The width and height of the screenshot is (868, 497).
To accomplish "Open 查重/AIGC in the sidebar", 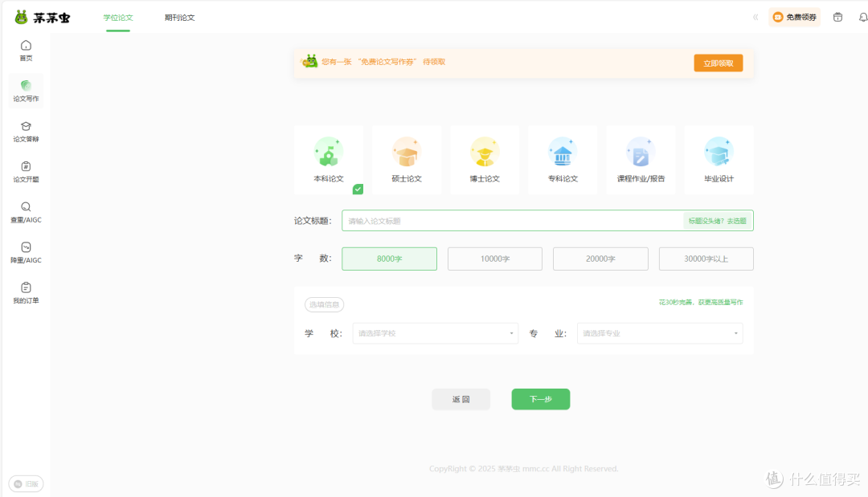I will [x=26, y=212].
